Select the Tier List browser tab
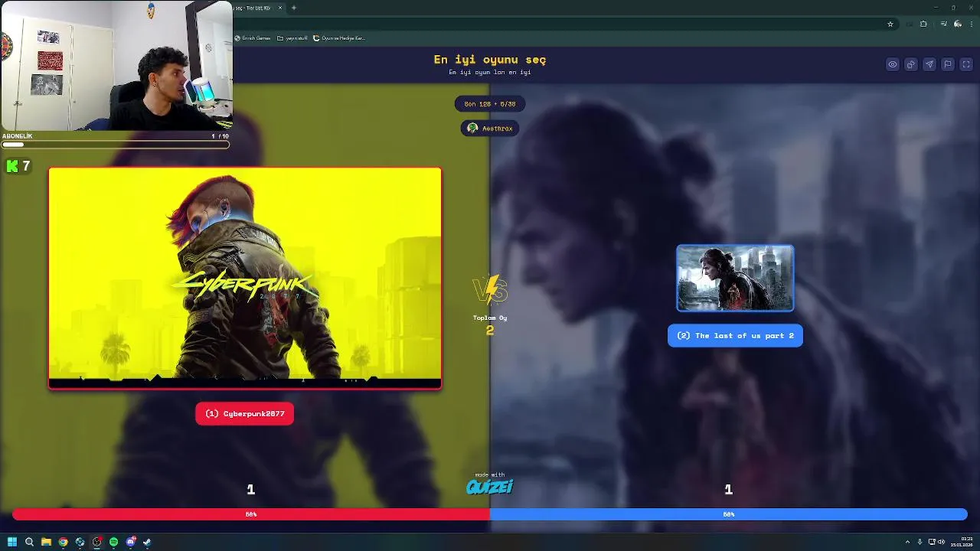Image resolution: width=980 pixels, height=551 pixels. click(x=259, y=8)
